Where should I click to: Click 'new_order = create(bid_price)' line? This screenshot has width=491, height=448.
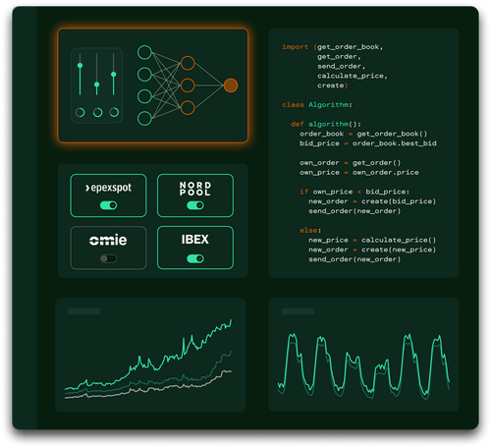[372, 201]
